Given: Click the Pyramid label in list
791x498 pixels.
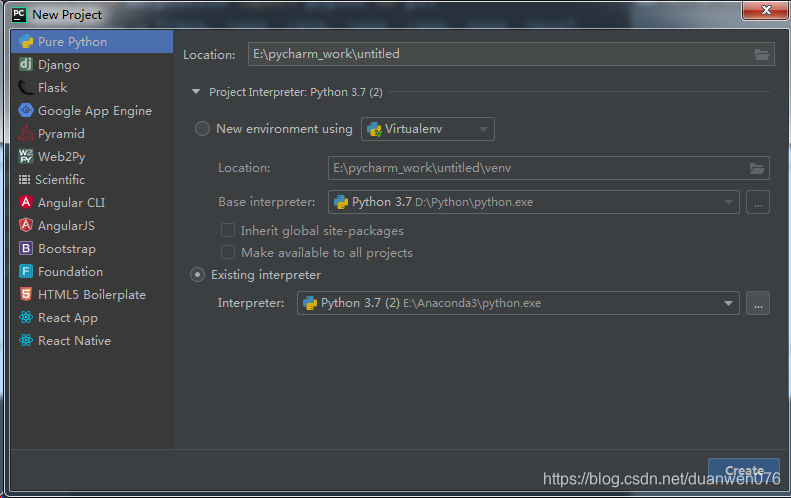Looking at the screenshot, I should click(61, 133).
